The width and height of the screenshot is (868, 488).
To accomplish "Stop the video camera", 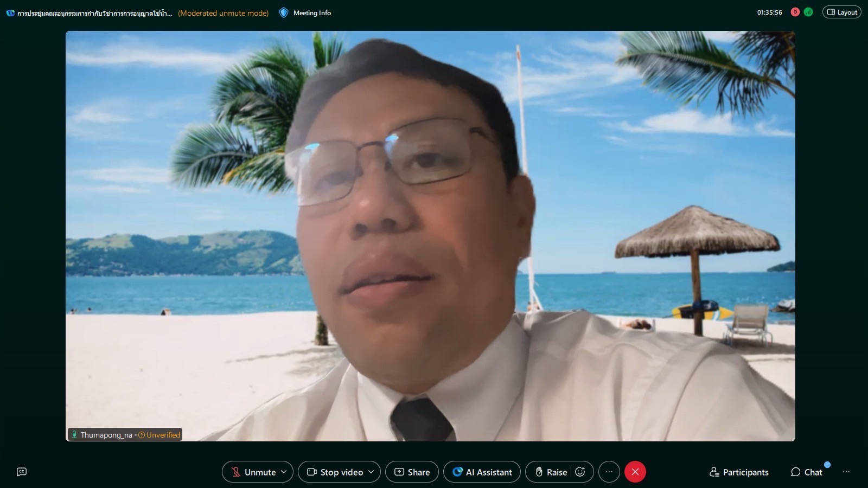I will 335,472.
